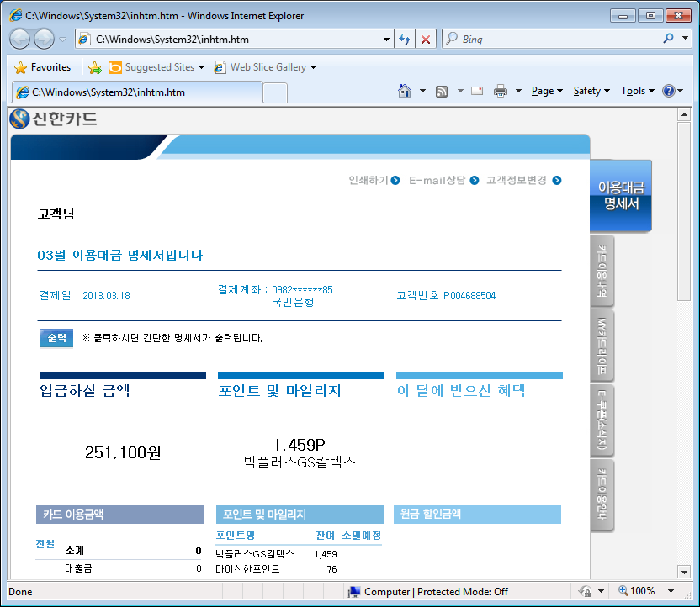
Task: Click the Home toolbar icon
Action: [x=405, y=91]
